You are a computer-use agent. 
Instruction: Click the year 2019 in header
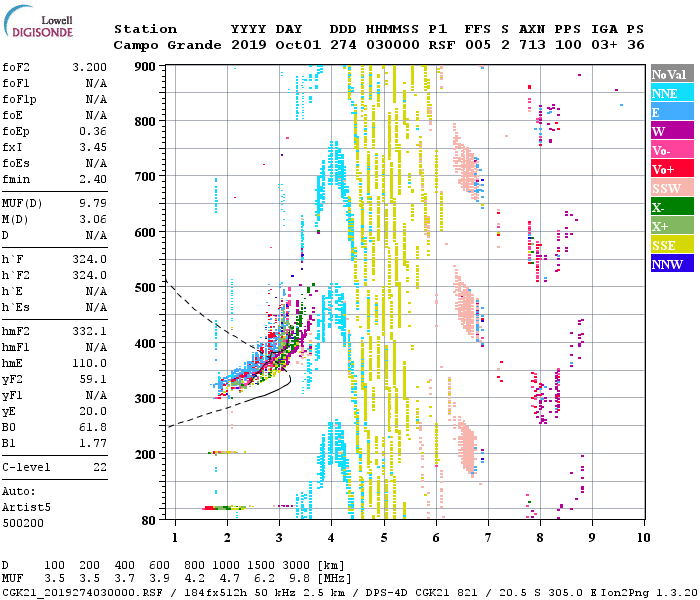[x=249, y=45]
